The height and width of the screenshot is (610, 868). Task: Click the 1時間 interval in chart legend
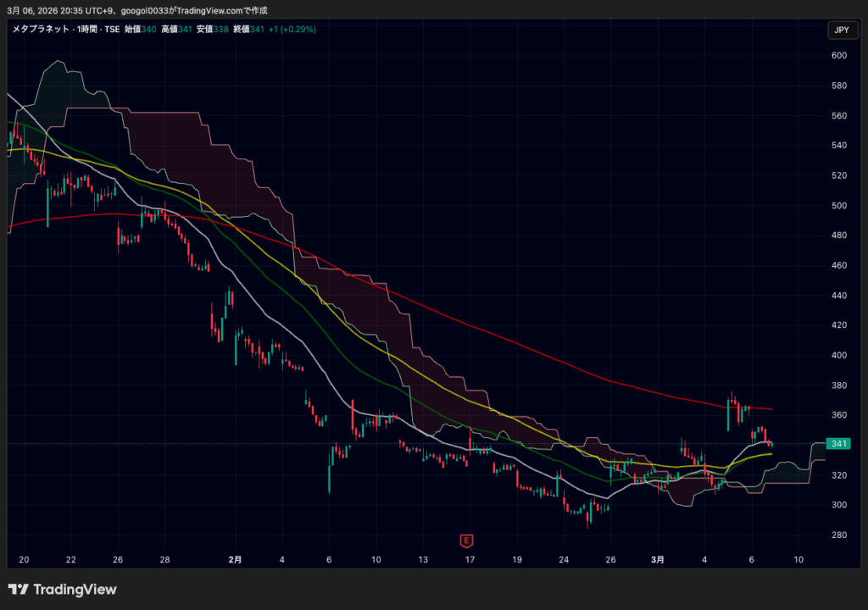point(88,29)
